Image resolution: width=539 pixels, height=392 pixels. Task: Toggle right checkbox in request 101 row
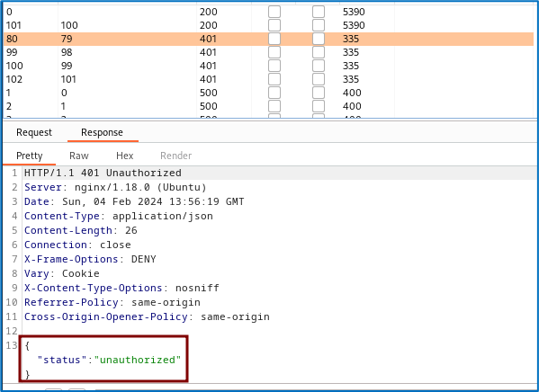pos(319,25)
